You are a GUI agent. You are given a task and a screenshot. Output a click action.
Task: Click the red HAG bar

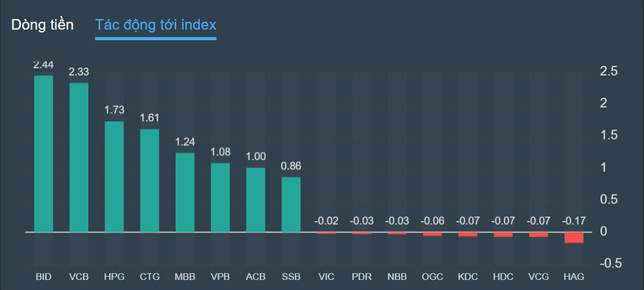coord(574,237)
